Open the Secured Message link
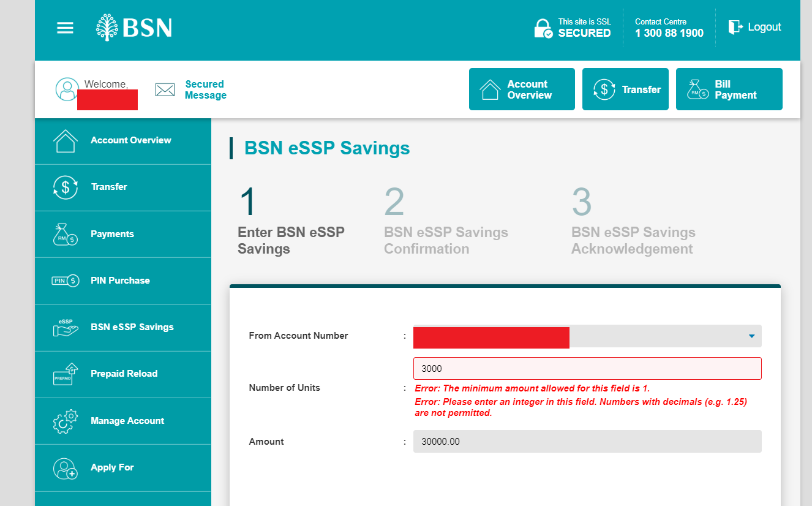This screenshot has height=506, width=812. pos(206,90)
